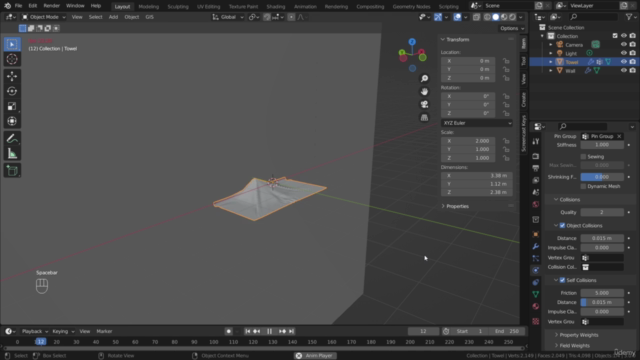This screenshot has height=360, width=640.
Task: Disable the Self Collisions checkbox
Action: tap(562, 280)
